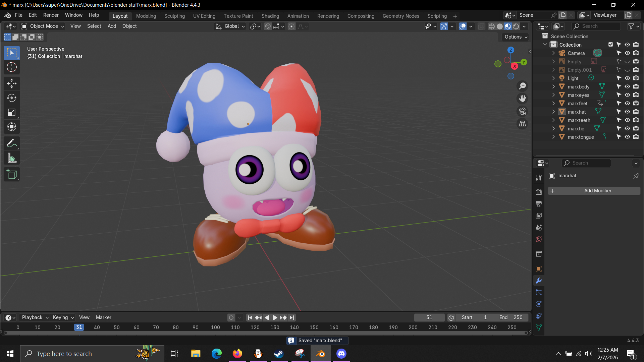
Task: Uncheck the Collection exclude checkbox
Action: click(x=610, y=45)
